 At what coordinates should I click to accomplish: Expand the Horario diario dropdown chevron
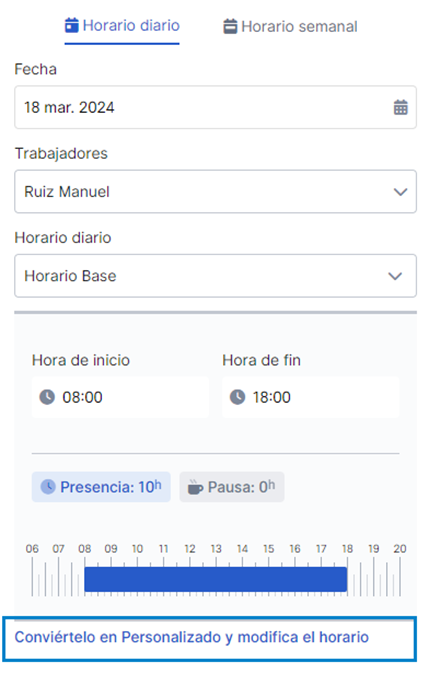coord(395,276)
